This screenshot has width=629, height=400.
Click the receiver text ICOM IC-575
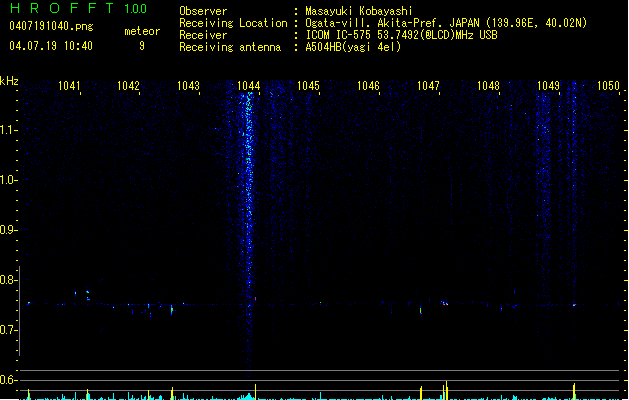(339, 35)
